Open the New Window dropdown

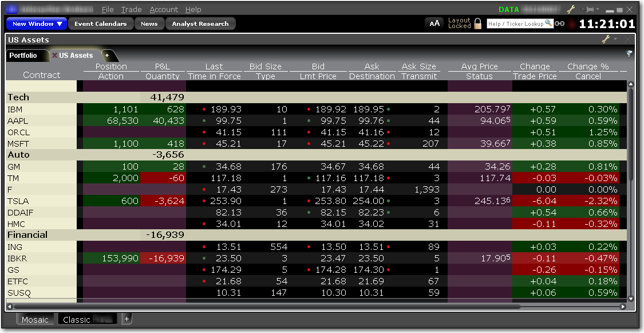pyautogui.click(x=37, y=24)
